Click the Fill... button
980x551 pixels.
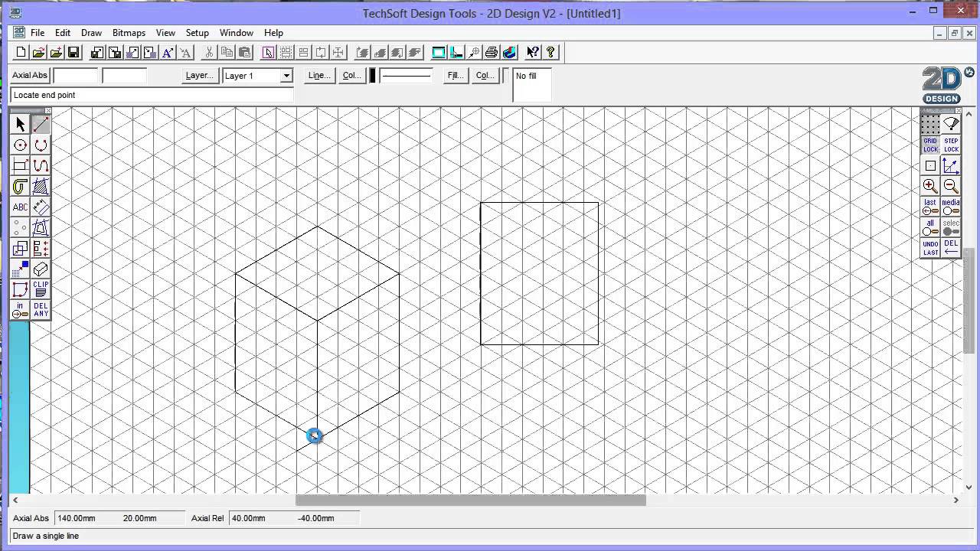coord(456,76)
